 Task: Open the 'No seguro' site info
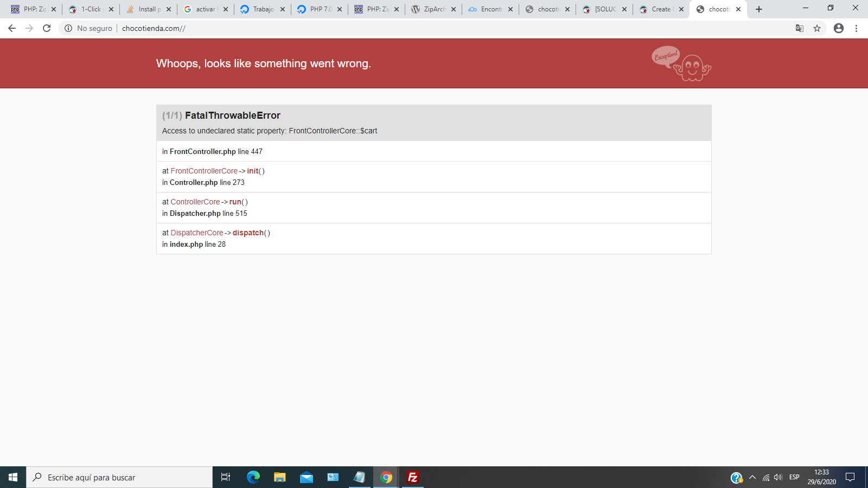(88, 28)
